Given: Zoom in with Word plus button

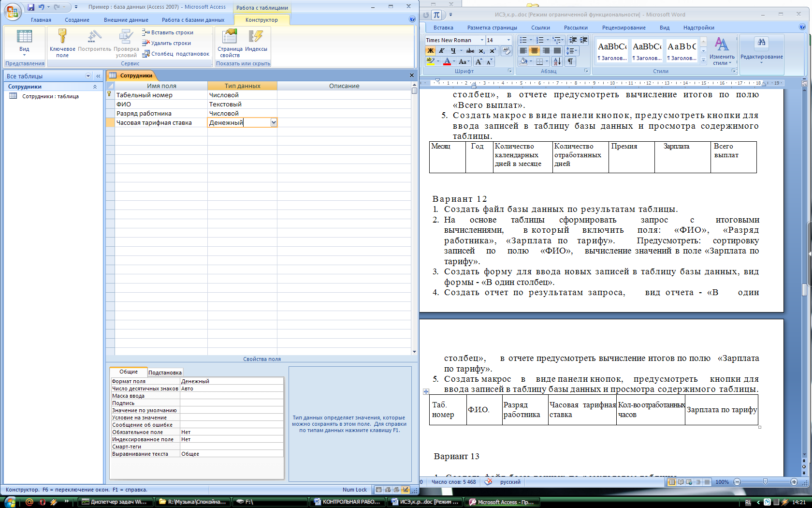Looking at the screenshot, I should (x=794, y=482).
